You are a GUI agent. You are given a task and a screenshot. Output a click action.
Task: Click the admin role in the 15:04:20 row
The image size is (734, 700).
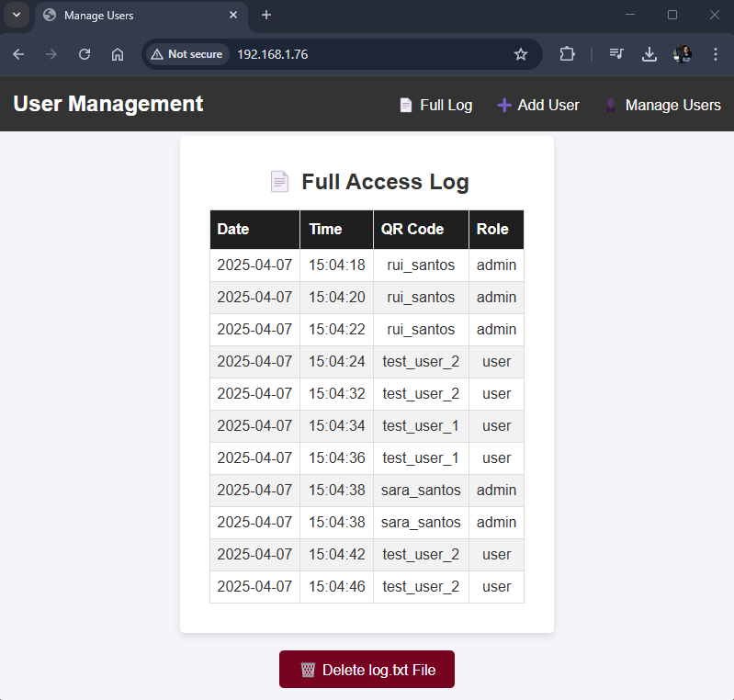pyautogui.click(x=496, y=298)
